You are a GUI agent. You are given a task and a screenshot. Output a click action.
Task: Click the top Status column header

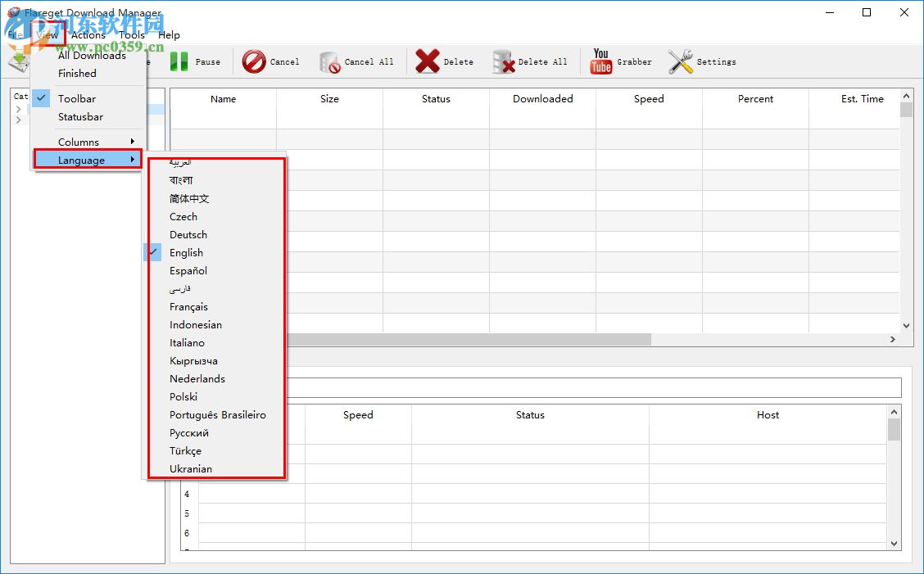[436, 99]
